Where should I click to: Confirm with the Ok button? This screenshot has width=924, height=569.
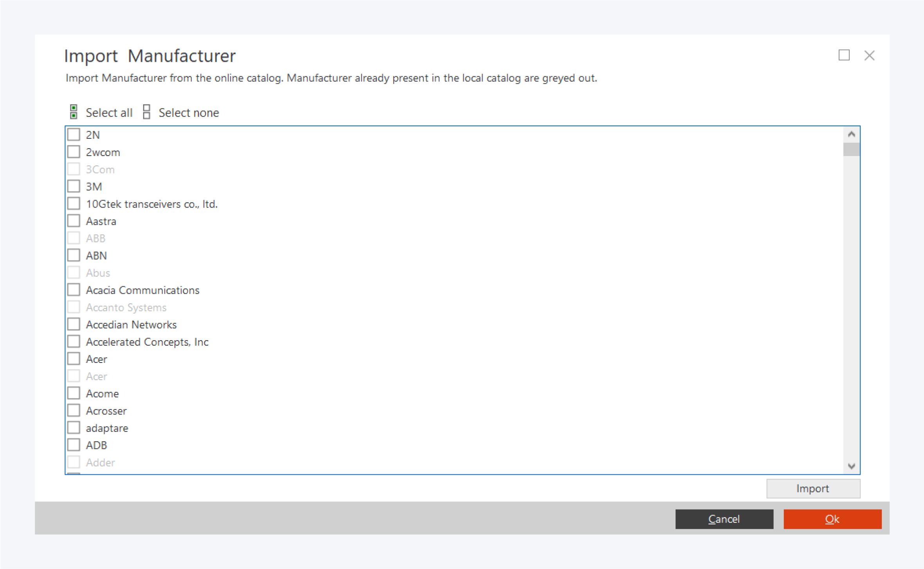832,519
